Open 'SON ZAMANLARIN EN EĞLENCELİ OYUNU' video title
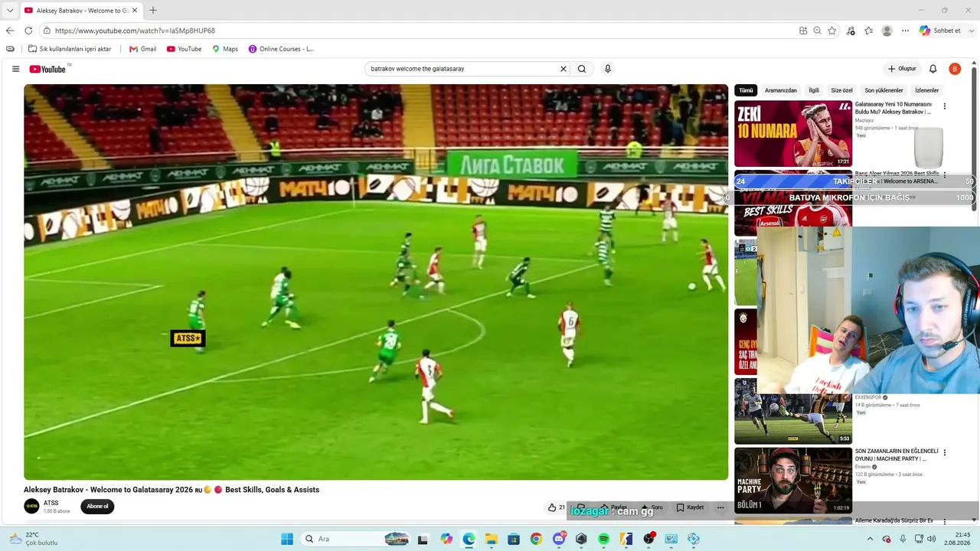Screen dimensions: 980x551 tap(897, 455)
